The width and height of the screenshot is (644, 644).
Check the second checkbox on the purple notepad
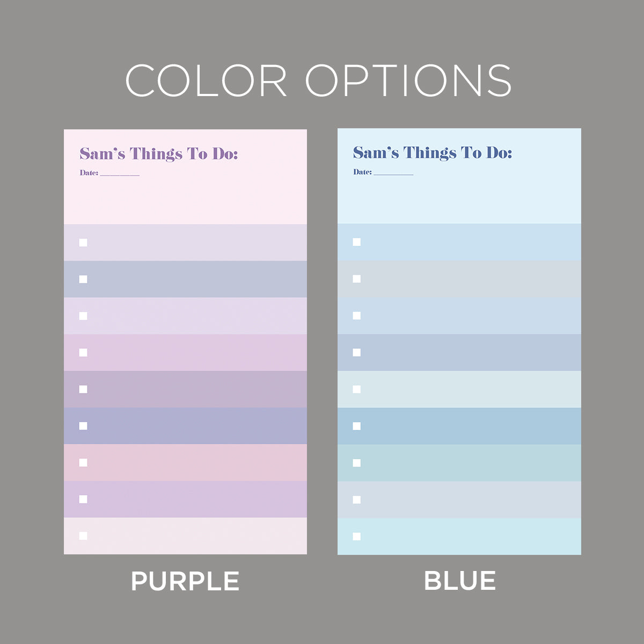(83, 279)
